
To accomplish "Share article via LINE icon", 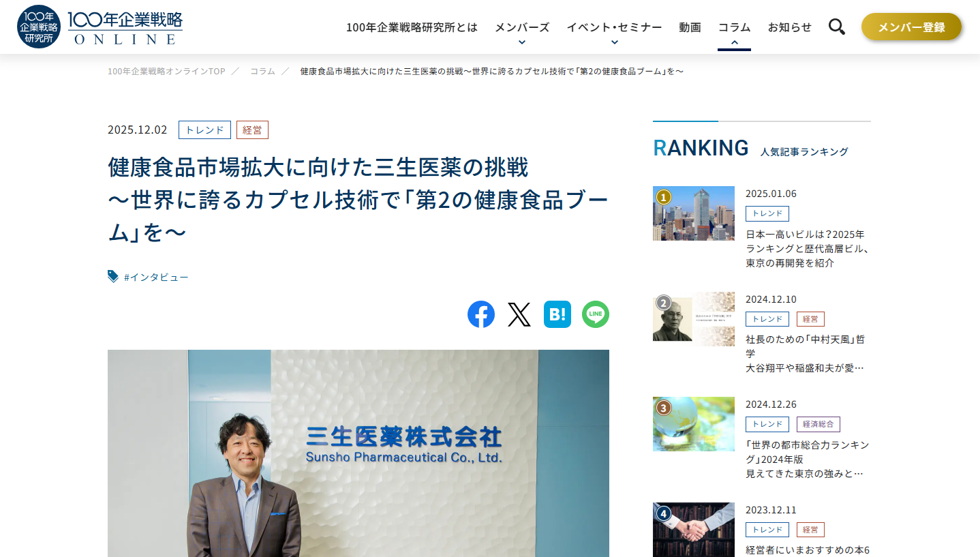I will pos(596,314).
